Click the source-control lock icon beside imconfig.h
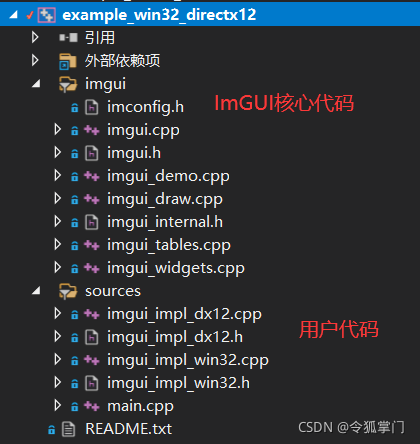Viewport: 420px width, 444px height. click(x=75, y=107)
